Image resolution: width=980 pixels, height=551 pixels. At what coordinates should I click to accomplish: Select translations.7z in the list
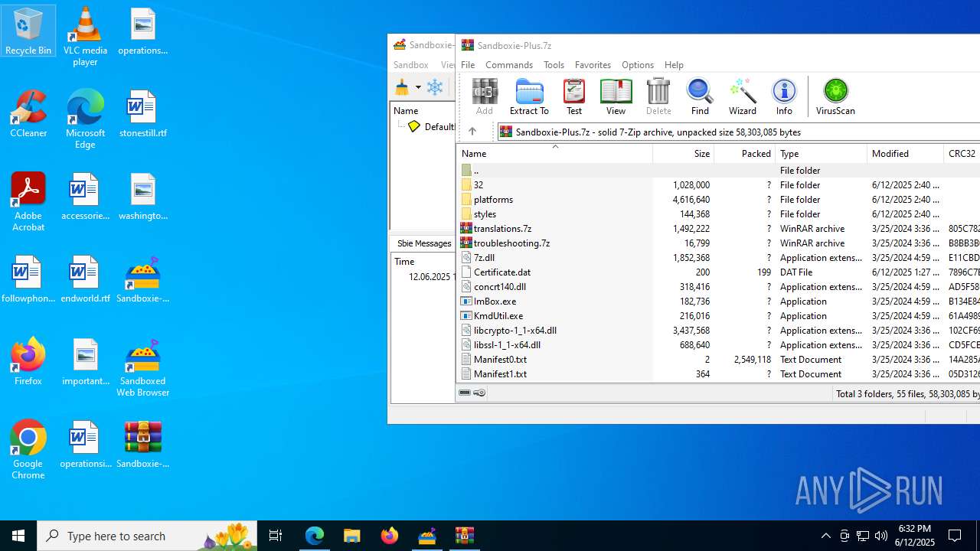point(718,228)
